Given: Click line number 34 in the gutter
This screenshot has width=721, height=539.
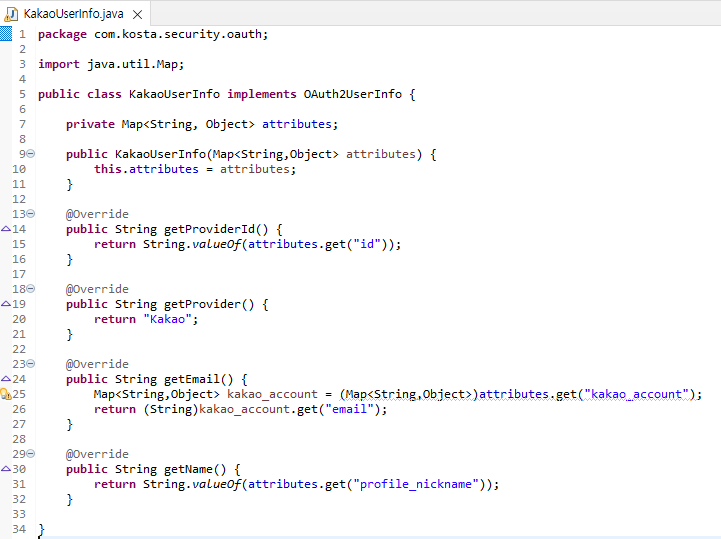Looking at the screenshot, I should [x=19, y=529].
